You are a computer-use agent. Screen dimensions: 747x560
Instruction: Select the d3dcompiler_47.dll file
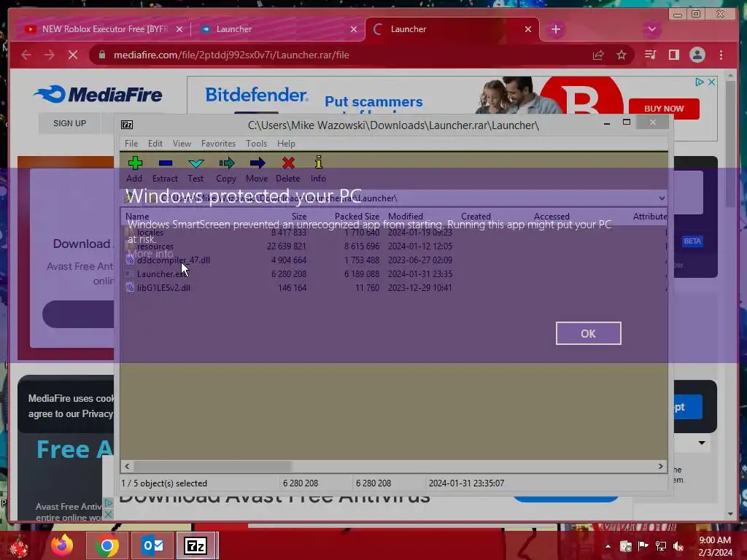click(x=174, y=260)
